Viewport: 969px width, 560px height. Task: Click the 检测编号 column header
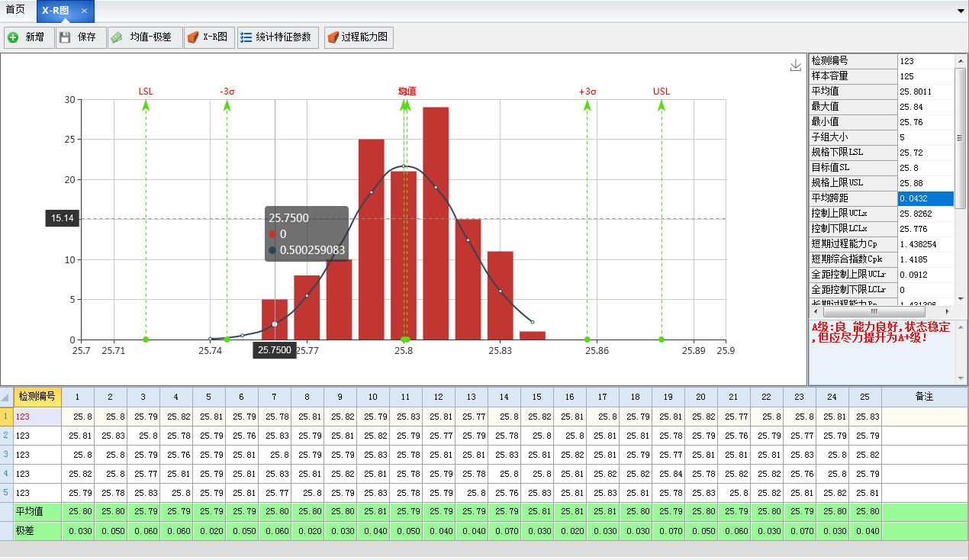click(x=37, y=397)
